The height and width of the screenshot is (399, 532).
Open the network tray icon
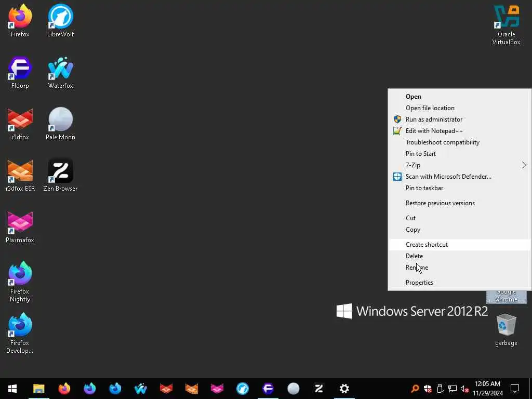[x=453, y=389]
